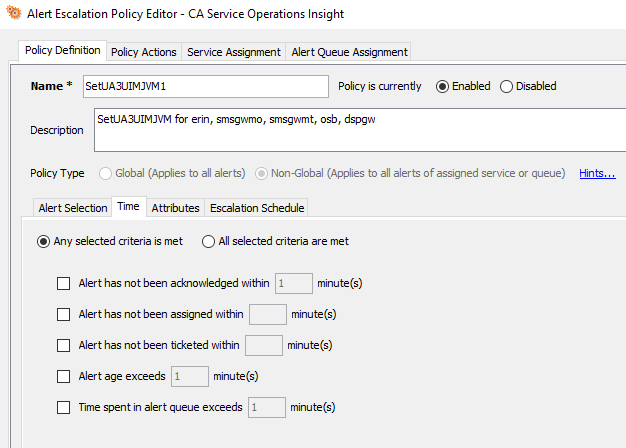Click into the Description text area
Screen dimensions: 626x448
[x=360, y=130]
